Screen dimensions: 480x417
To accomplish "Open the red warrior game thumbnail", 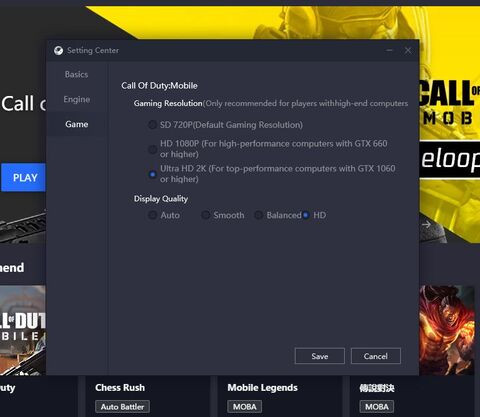I will (x=447, y=330).
